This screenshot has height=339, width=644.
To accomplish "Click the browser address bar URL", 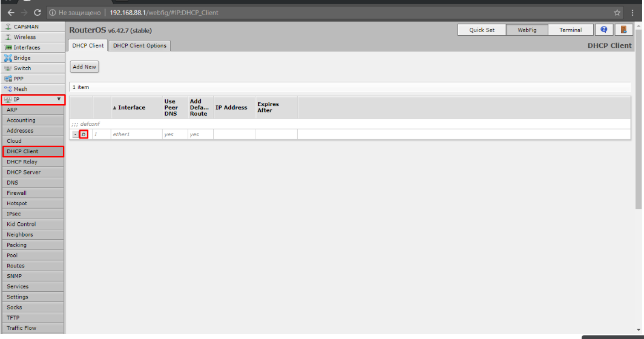I will click(x=164, y=13).
